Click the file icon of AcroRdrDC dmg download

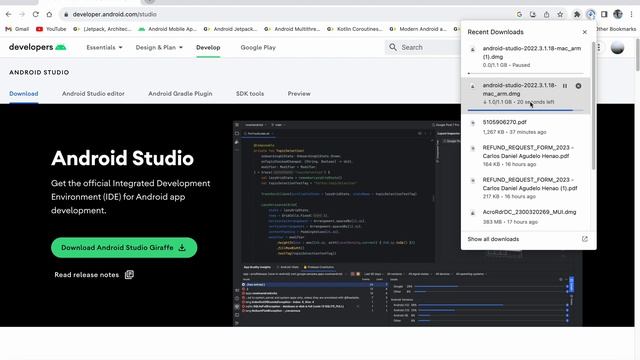473,213
